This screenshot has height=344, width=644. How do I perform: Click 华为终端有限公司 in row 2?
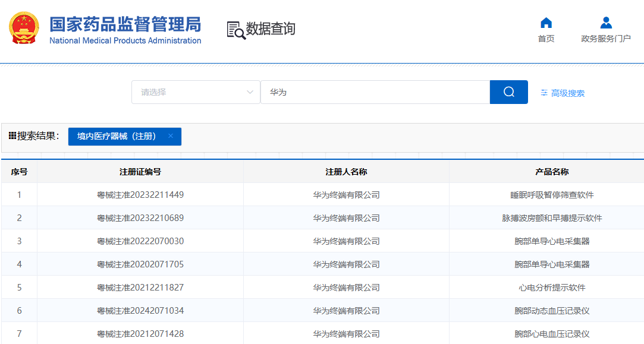pyautogui.click(x=346, y=218)
